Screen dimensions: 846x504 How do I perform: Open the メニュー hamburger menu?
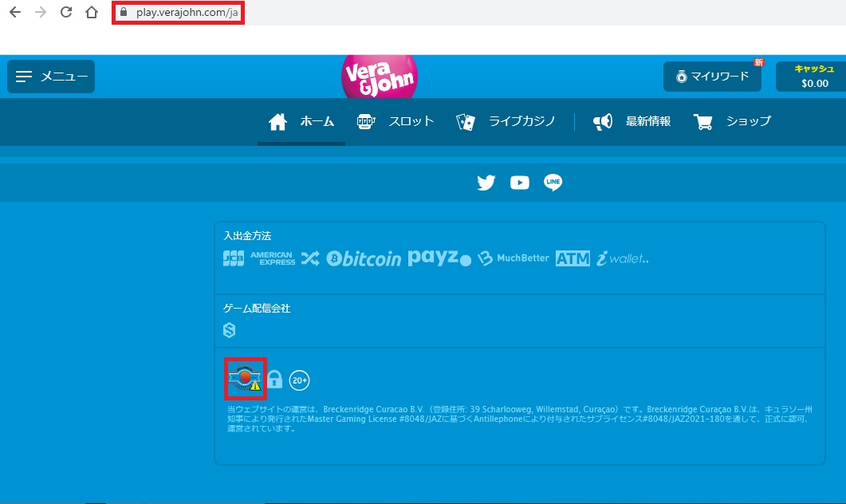(x=51, y=77)
